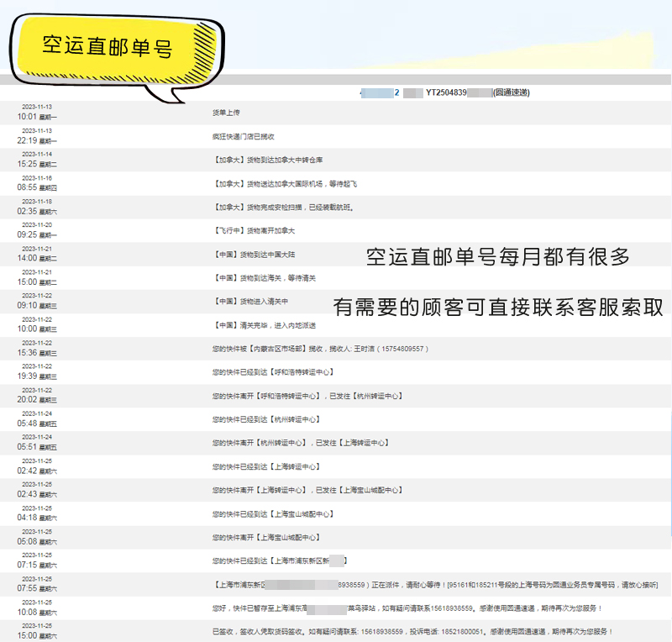Click the (圆通速递) courier label
The image size is (672, 642).
click(511, 92)
